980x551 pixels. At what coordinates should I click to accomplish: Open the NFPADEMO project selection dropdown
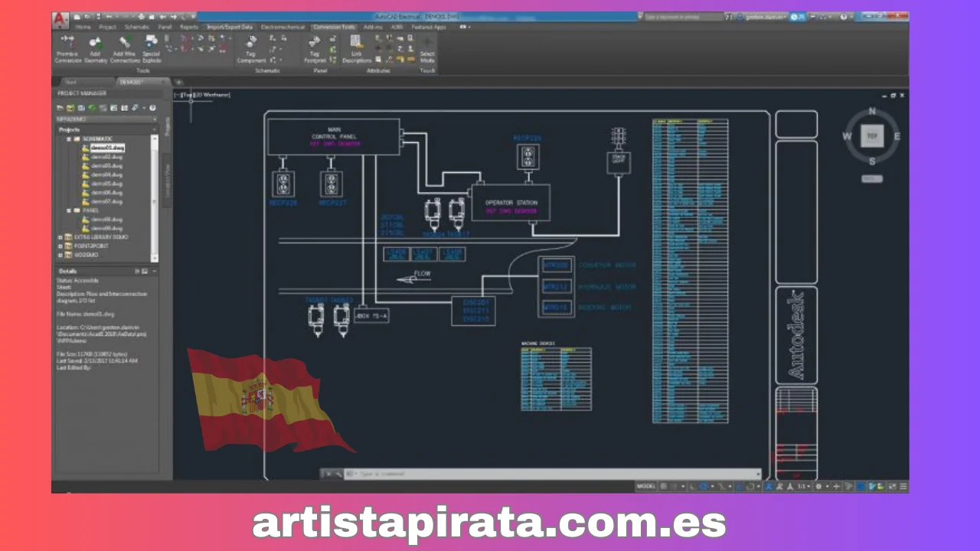[x=106, y=119]
